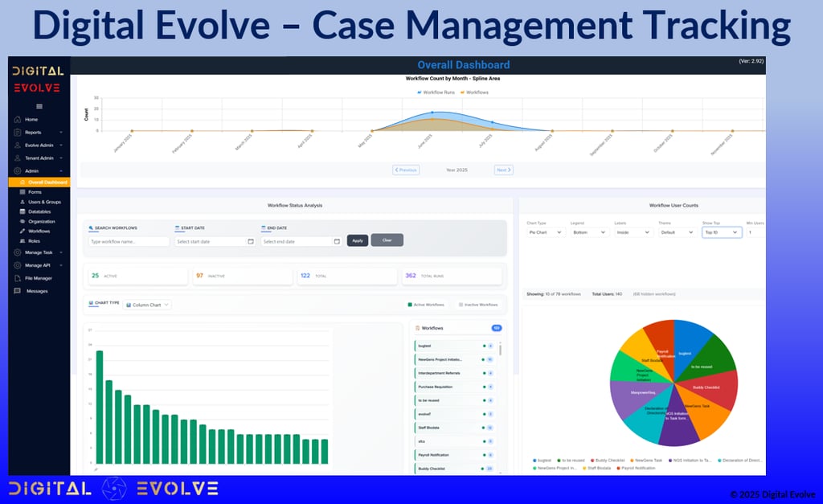Screen dimensions: 823x504
Task: Toggle Workflow Runs series in chart legend
Action: coord(436,92)
